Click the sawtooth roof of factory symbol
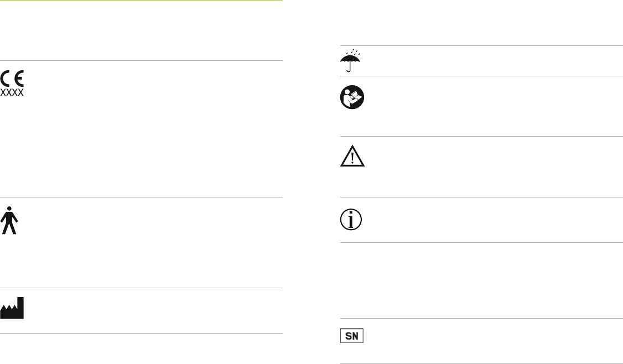The height and width of the screenshot is (364, 623). 9,308
